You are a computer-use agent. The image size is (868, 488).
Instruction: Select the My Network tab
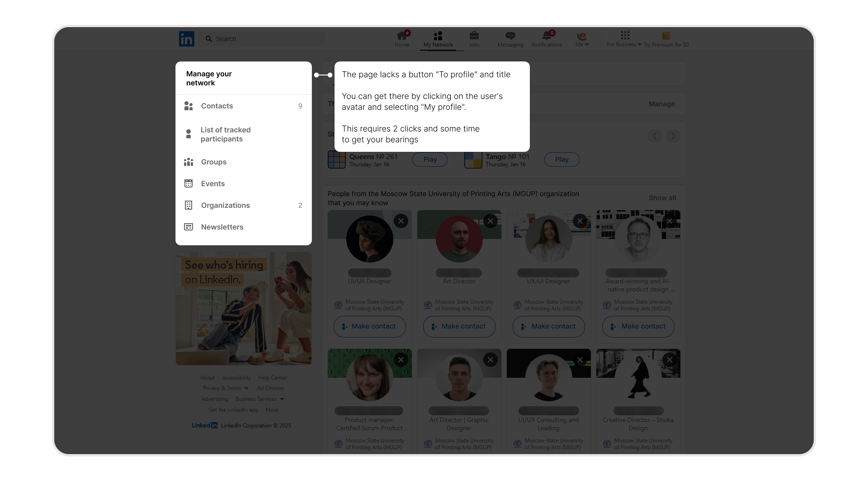(438, 39)
